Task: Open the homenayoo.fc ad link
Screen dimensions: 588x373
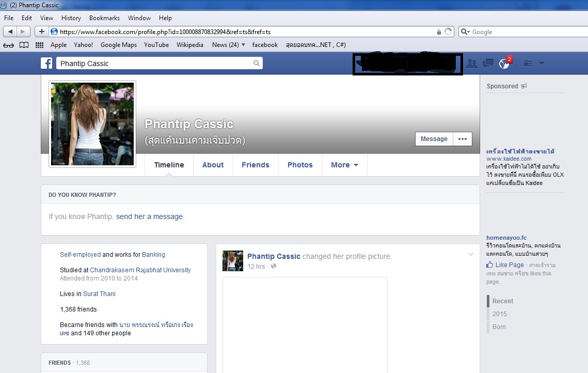Action: click(x=506, y=238)
